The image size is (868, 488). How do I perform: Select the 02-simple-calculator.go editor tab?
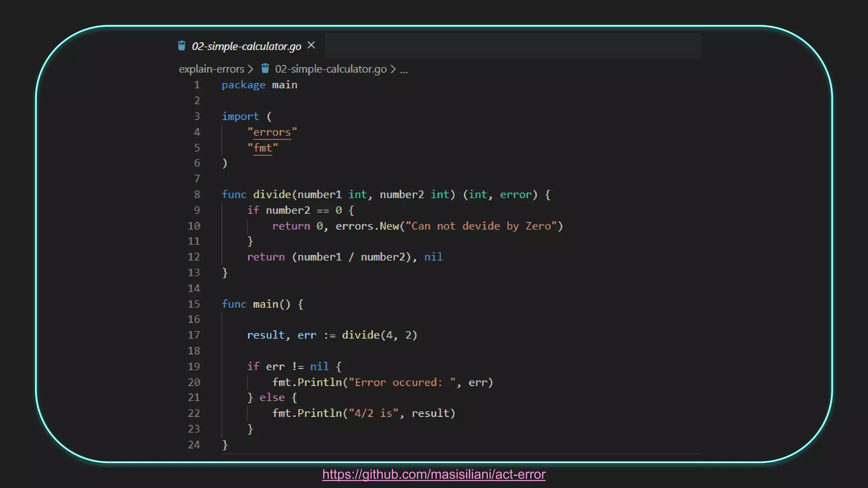247,46
